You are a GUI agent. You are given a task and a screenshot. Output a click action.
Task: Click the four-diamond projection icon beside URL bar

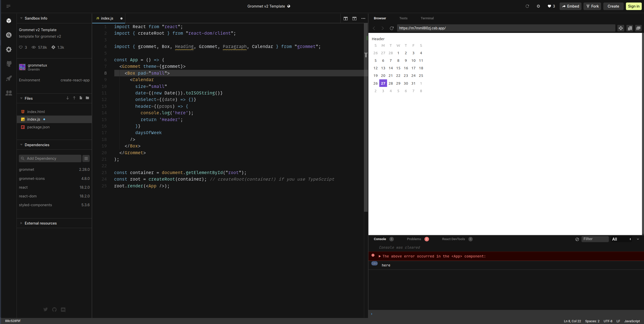point(621,28)
